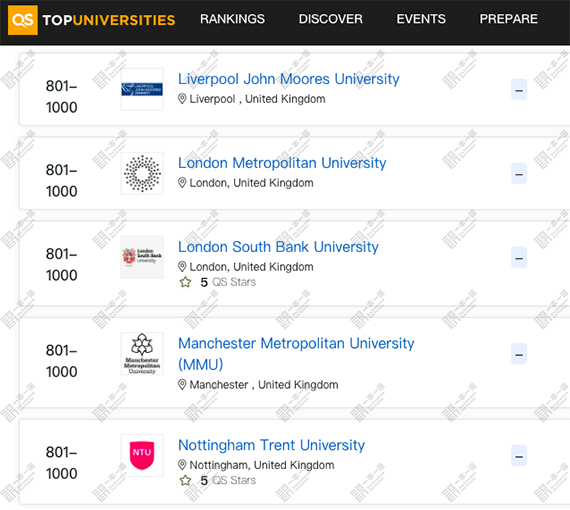
Task: Click the star icon under London South Bank
Action: (185, 282)
